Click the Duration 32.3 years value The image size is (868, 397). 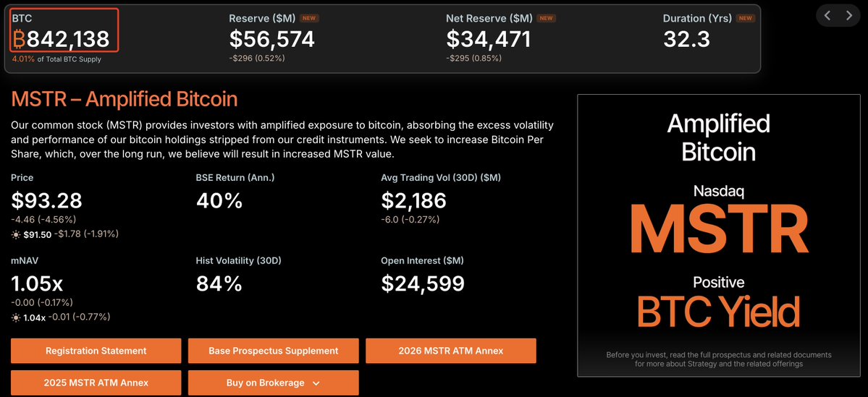[x=686, y=39]
